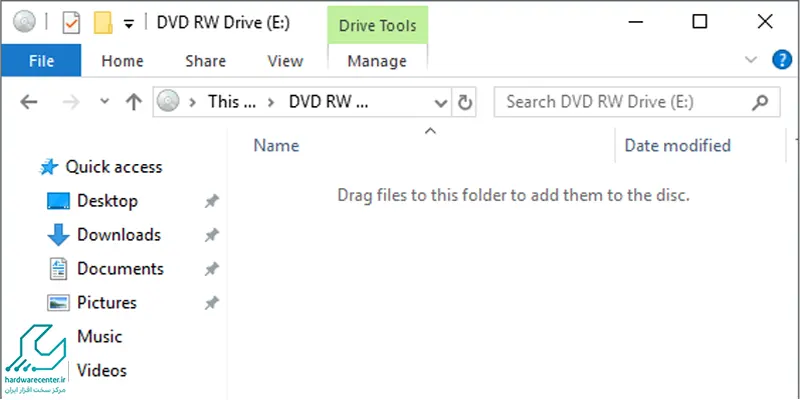Sort files by the Name column
This screenshot has height=400, width=800.
coord(277,145)
